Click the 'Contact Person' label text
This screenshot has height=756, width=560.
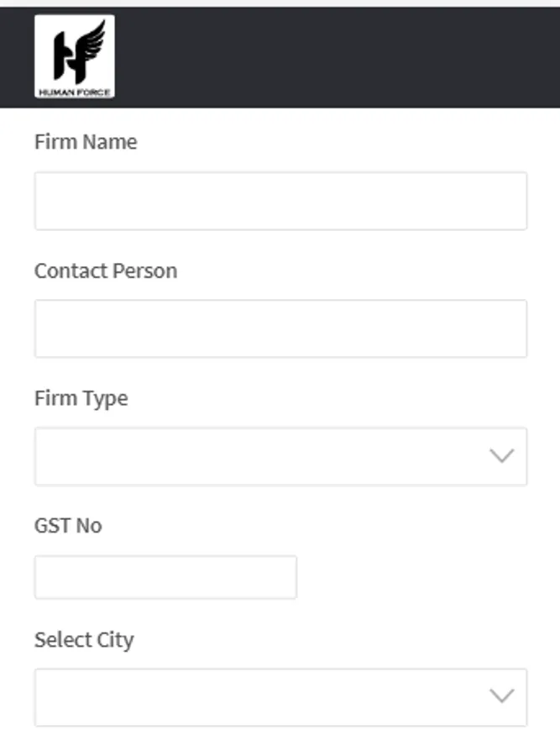pos(106,271)
